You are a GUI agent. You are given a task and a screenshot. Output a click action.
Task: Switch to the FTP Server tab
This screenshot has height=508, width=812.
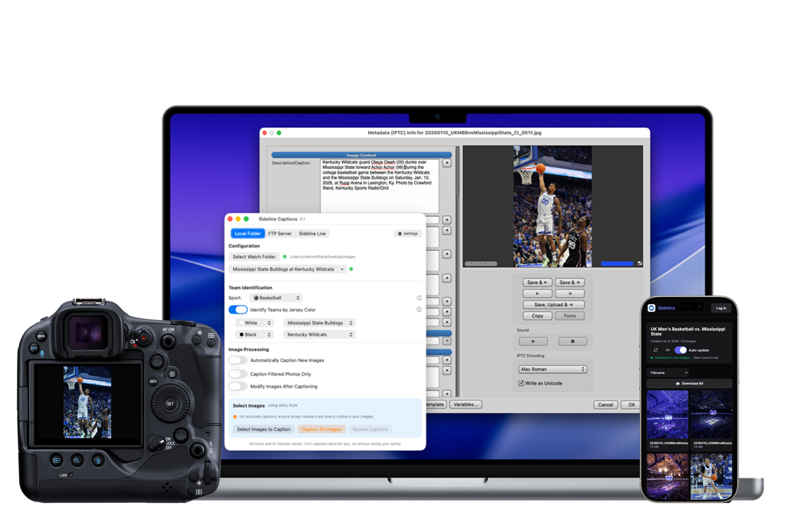tap(280, 234)
